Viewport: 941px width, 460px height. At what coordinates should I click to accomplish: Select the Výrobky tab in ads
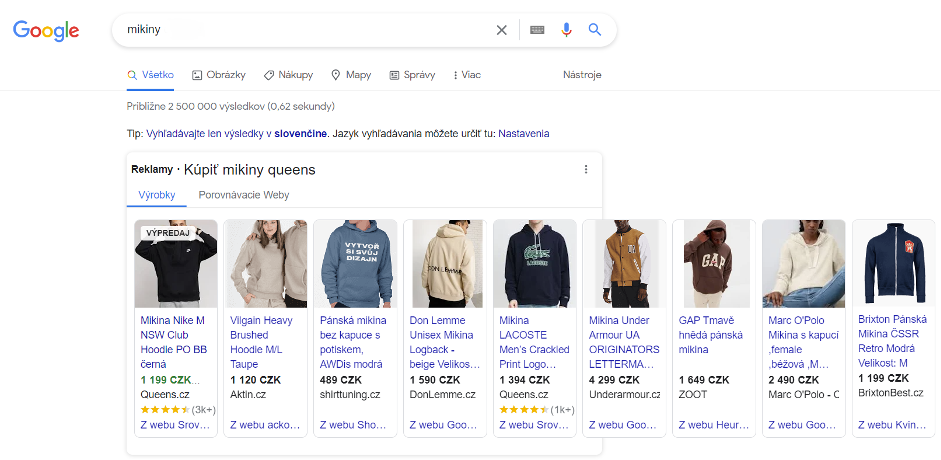click(157, 195)
